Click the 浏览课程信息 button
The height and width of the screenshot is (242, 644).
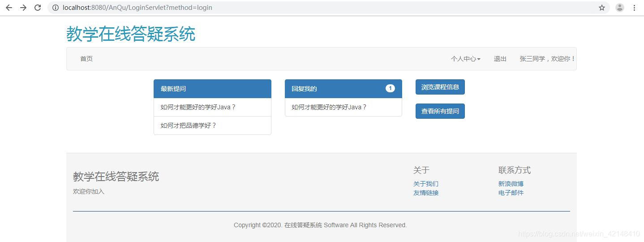click(440, 87)
